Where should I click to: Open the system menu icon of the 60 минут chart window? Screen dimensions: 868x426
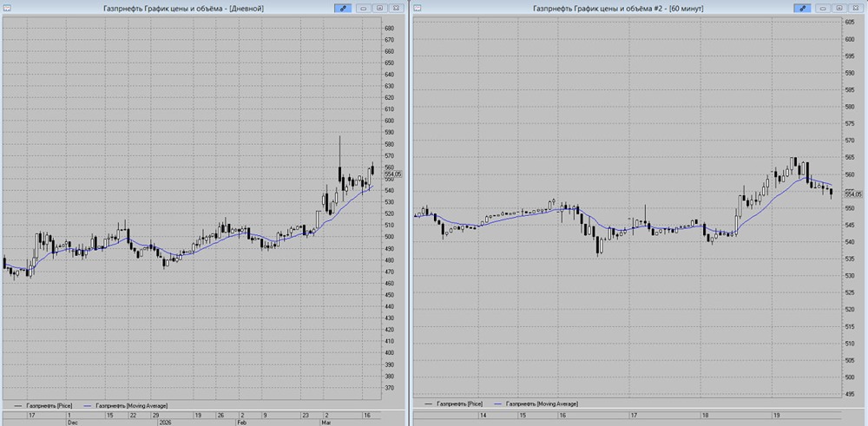418,8
